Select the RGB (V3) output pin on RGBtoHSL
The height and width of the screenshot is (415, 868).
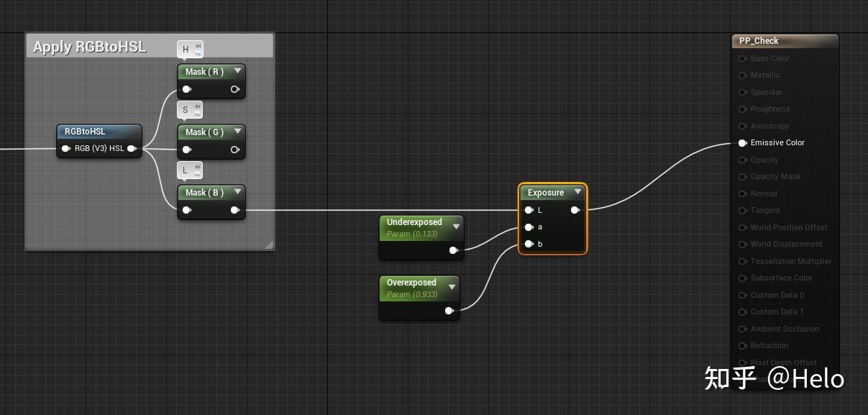click(132, 148)
